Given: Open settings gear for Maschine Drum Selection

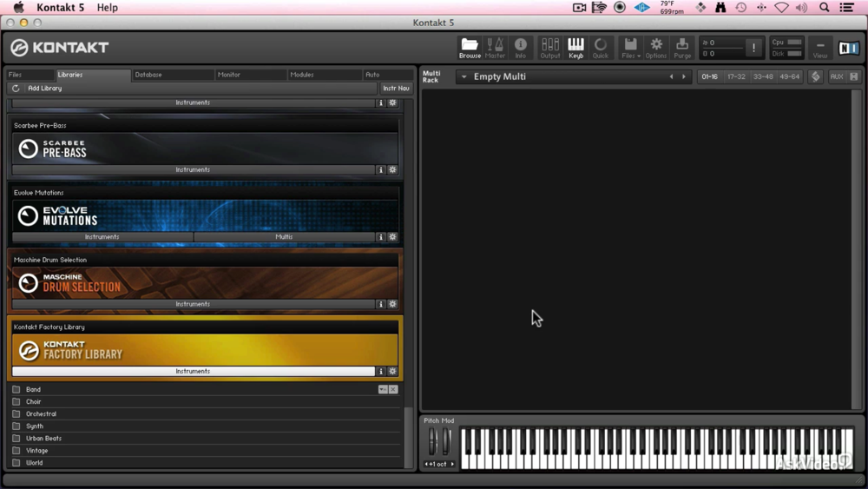Looking at the screenshot, I should coord(392,304).
